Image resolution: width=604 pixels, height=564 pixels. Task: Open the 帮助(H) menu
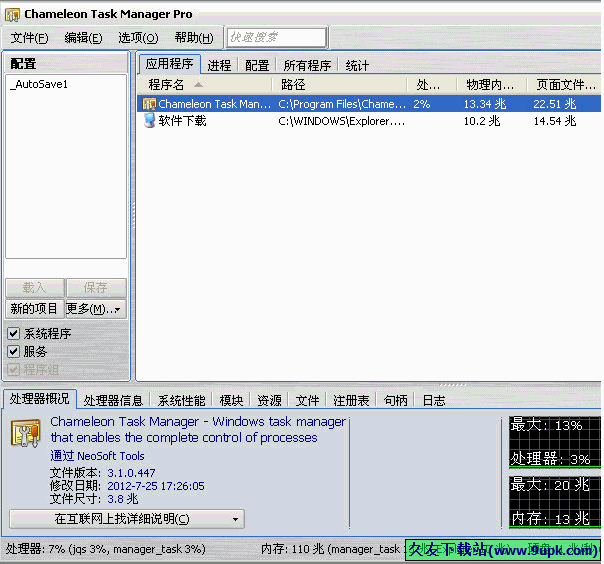point(194,38)
